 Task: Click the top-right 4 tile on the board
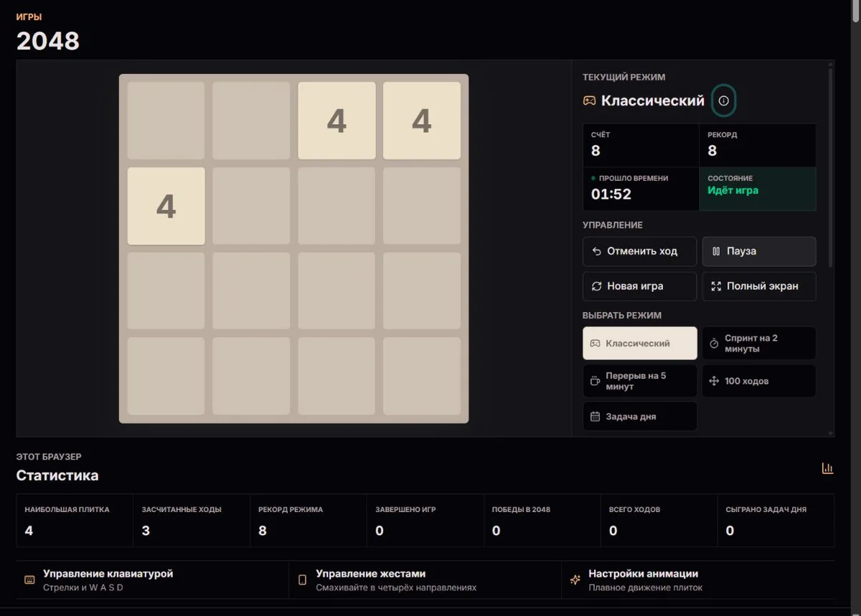tap(422, 120)
